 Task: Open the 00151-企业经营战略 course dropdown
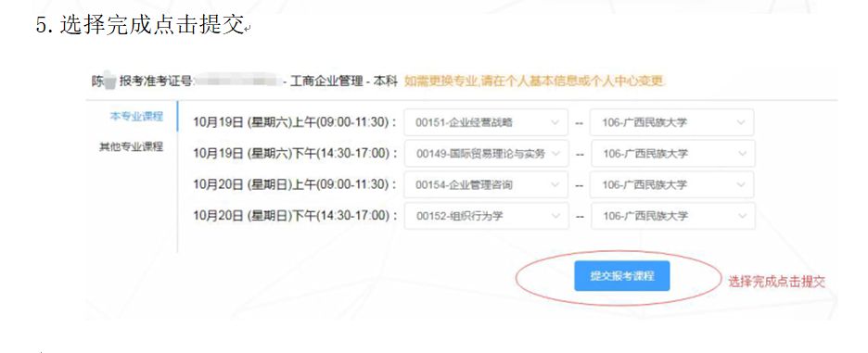[x=486, y=123]
